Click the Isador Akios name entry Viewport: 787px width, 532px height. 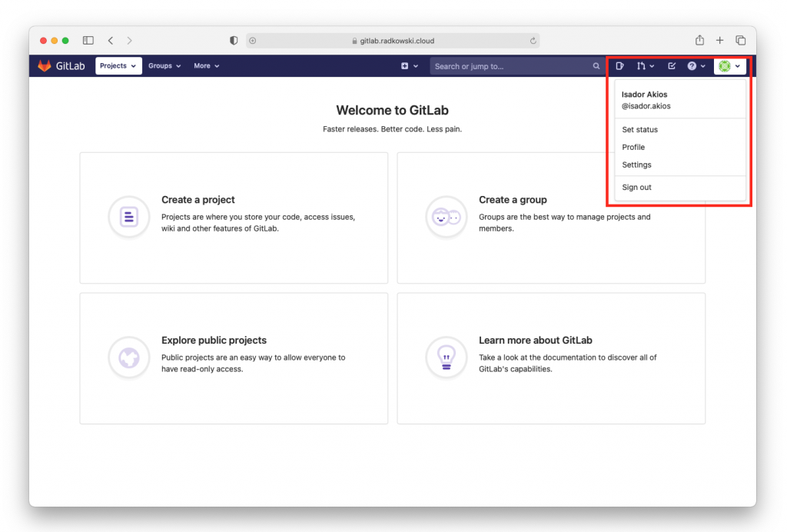coord(645,95)
